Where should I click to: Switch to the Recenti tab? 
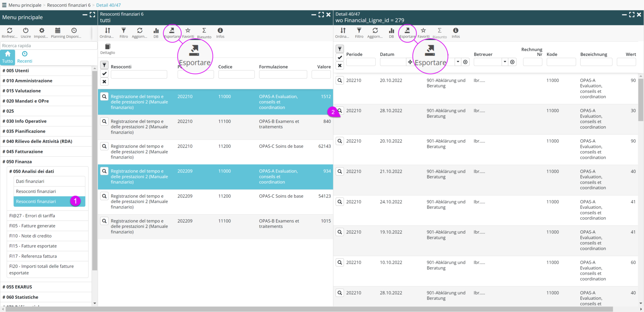coord(24,57)
